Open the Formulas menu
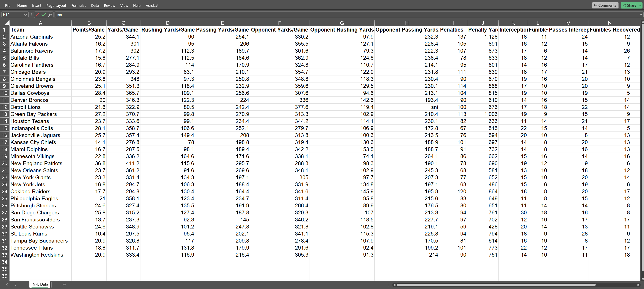 [x=78, y=5]
